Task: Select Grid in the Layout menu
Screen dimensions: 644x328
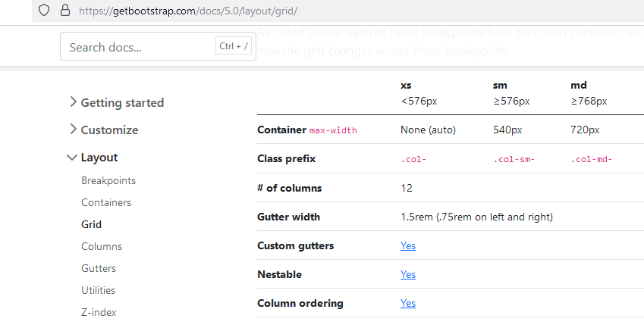Action: pyautogui.click(x=91, y=225)
